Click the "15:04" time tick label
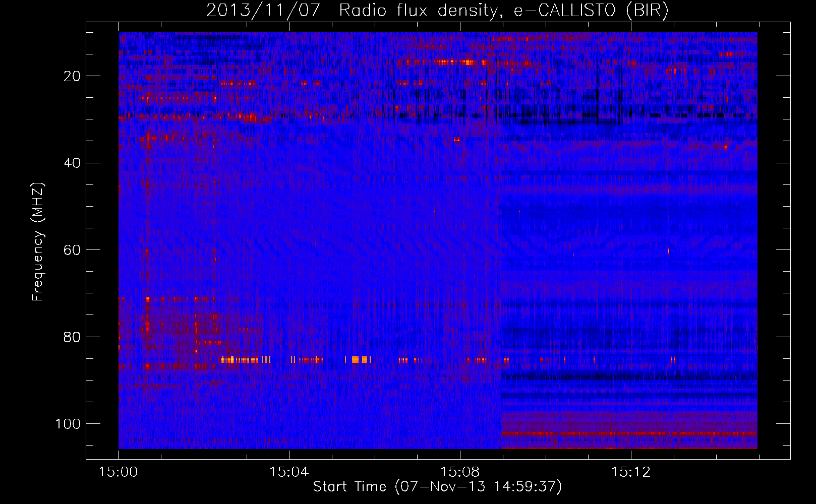The width and height of the screenshot is (816, 504). [288, 472]
